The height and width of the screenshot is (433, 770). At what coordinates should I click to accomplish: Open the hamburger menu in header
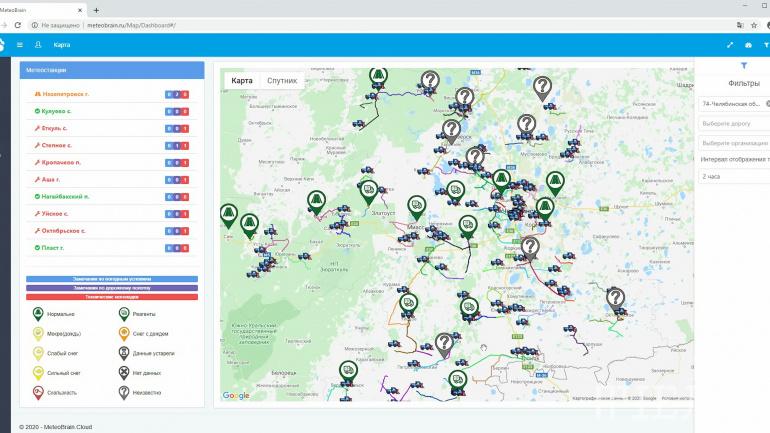coord(20,45)
